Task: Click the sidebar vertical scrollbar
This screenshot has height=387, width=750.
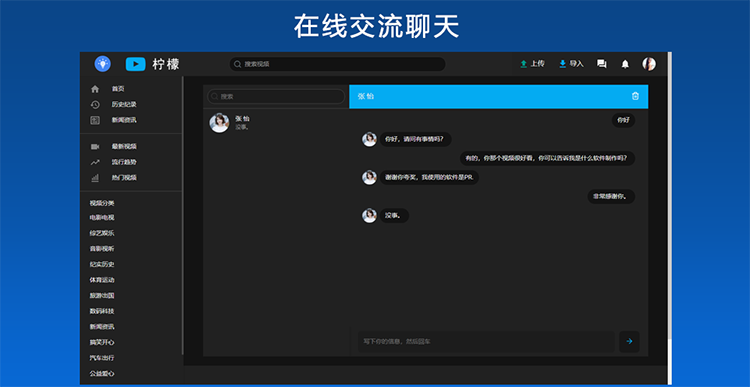Action: coord(183,215)
